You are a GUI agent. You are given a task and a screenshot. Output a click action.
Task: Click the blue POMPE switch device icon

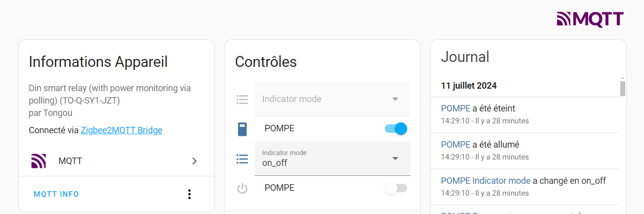tap(242, 129)
